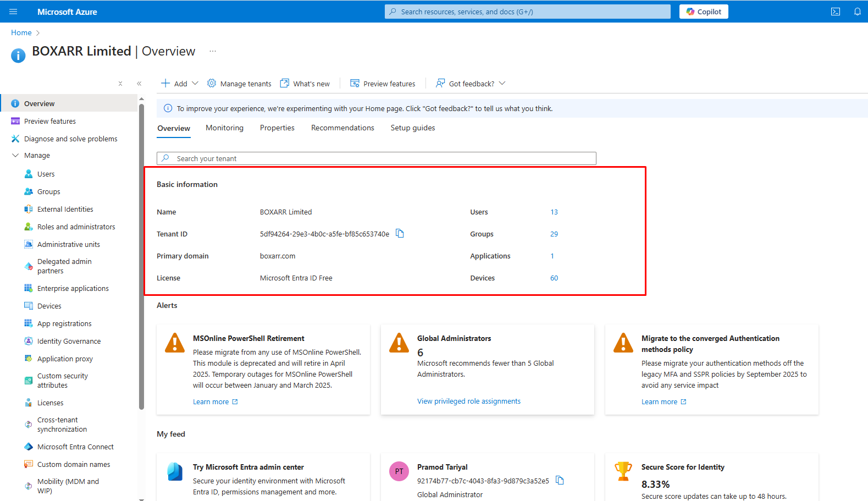Image resolution: width=868 pixels, height=501 pixels.
Task: Select the tenant name BOXARR Limited value
Action: pyautogui.click(x=286, y=212)
